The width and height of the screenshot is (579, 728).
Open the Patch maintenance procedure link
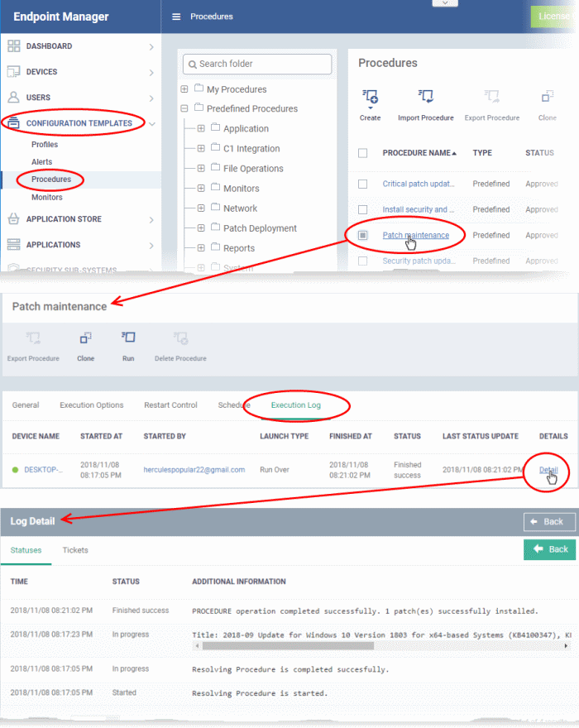415,236
